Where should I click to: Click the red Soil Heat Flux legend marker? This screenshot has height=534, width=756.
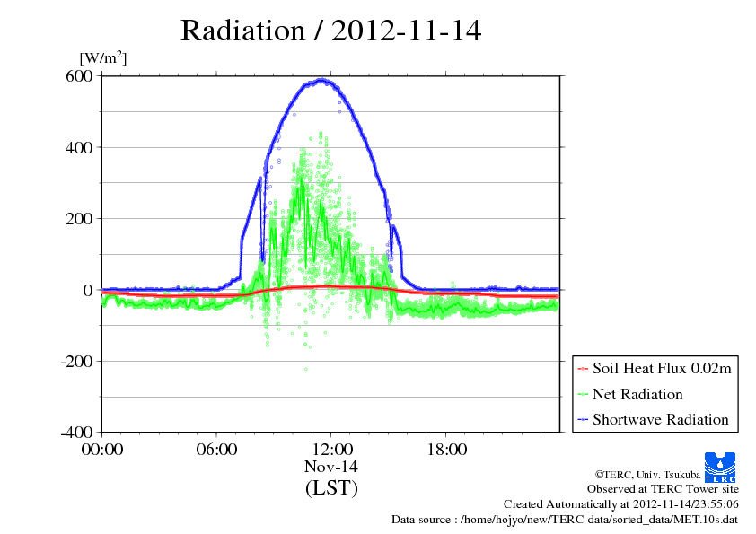click(583, 369)
